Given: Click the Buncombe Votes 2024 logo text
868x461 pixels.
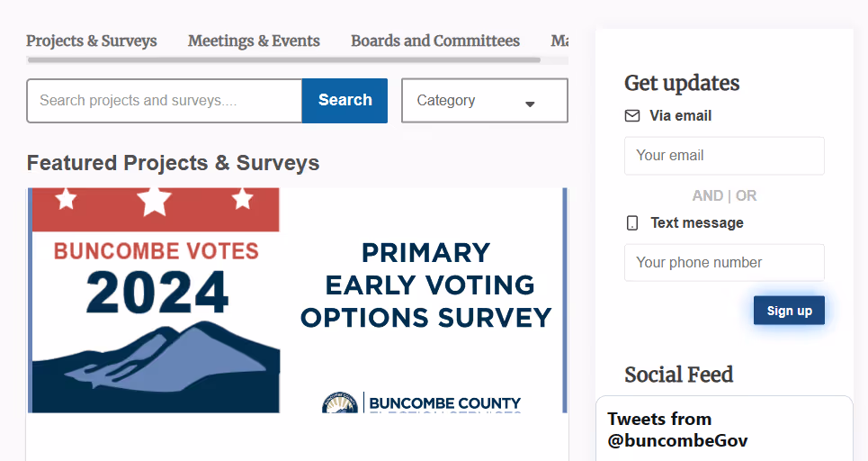Looking at the screenshot, I should 157,276.
